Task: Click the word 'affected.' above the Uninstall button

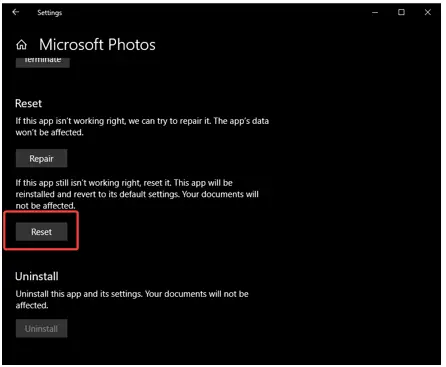Action: coord(32,305)
